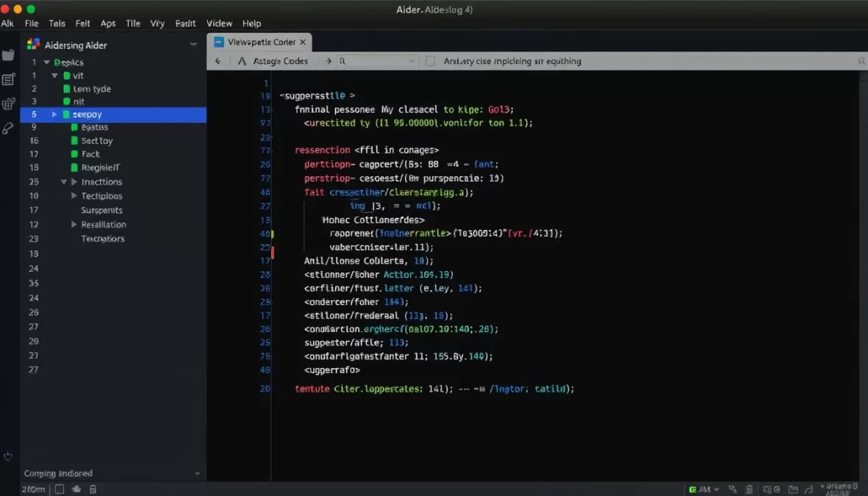Image resolution: width=868 pixels, height=496 pixels.
Task: Open the Comping endloned panel expander
Action: [x=196, y=473]
